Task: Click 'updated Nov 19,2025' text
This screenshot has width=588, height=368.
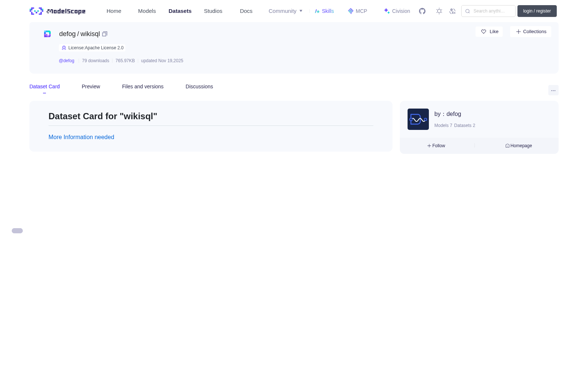Action: pos(162,61)
